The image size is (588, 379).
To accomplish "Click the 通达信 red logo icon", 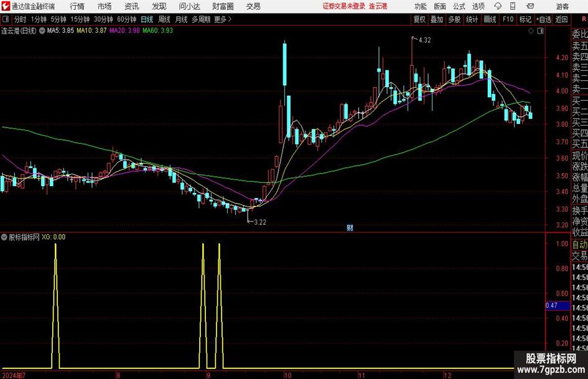I will (x=6, y=6).
